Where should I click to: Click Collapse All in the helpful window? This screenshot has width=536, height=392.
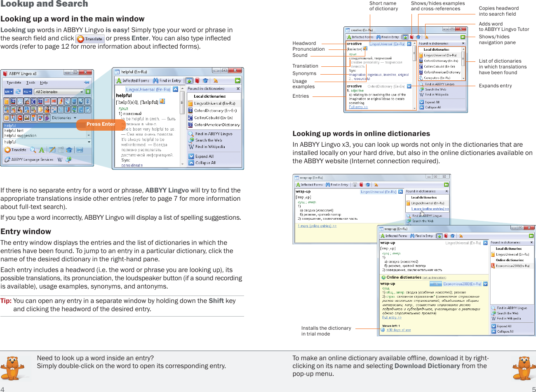[x=202, y=162]
